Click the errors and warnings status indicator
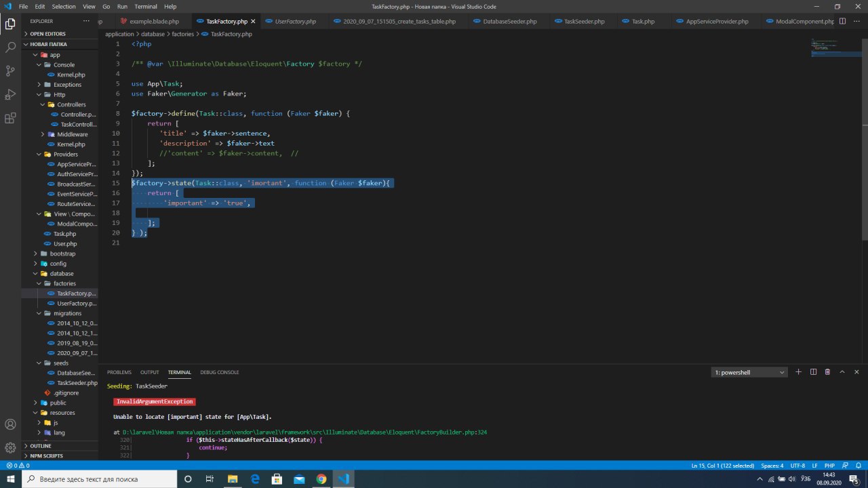 click(x=18, y=466)
